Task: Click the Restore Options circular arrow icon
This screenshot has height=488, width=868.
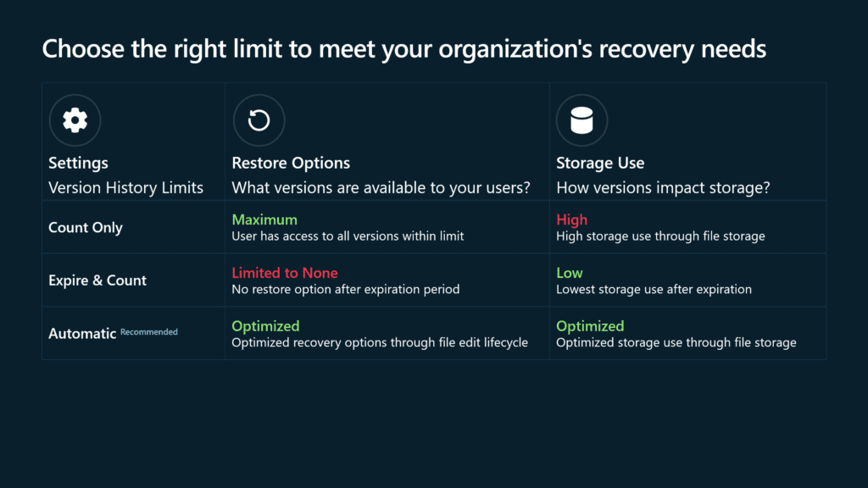Action: [259, 120]
